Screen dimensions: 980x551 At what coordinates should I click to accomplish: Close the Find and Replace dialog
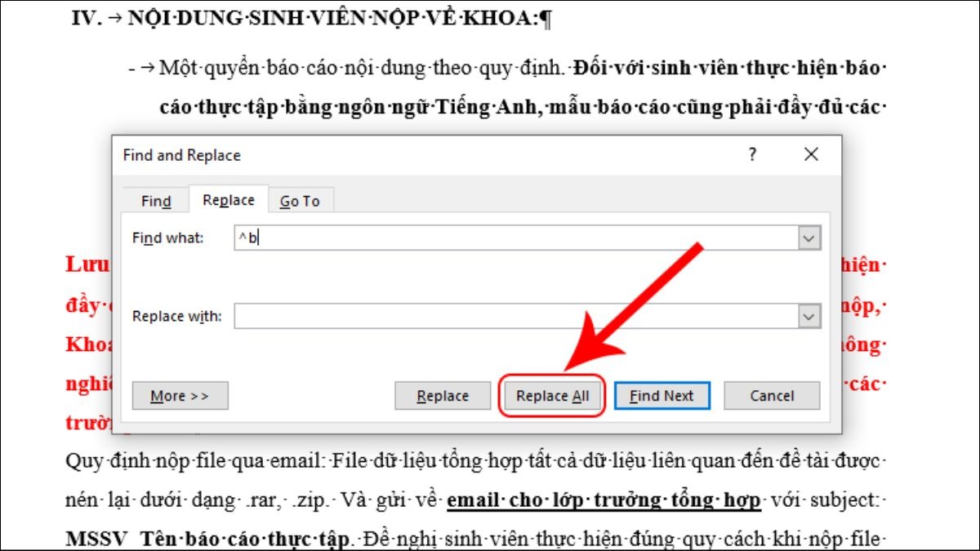coord(811,154)
